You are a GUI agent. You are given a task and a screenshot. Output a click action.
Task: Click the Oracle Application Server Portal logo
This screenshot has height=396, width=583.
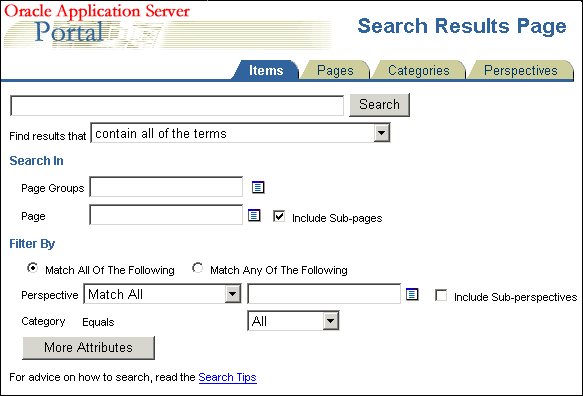click(x=167, y=26)
